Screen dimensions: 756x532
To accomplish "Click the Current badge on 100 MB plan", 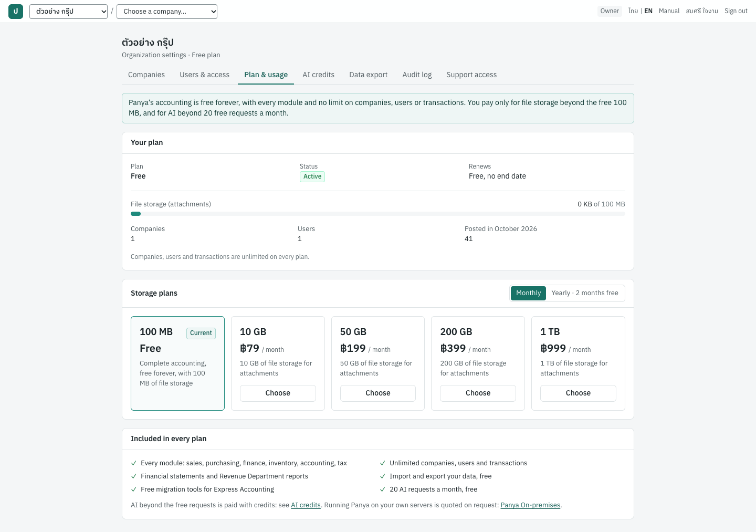I will (201, 333).
